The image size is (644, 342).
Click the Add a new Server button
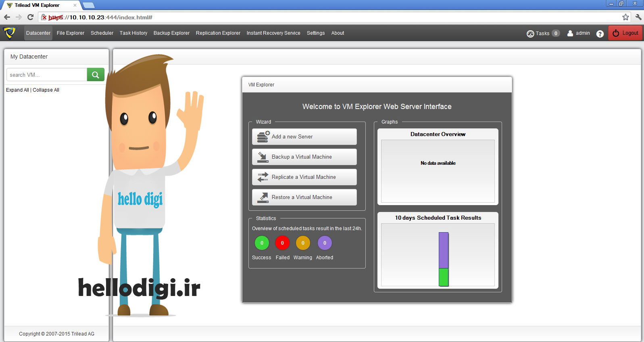click(304, 137)
